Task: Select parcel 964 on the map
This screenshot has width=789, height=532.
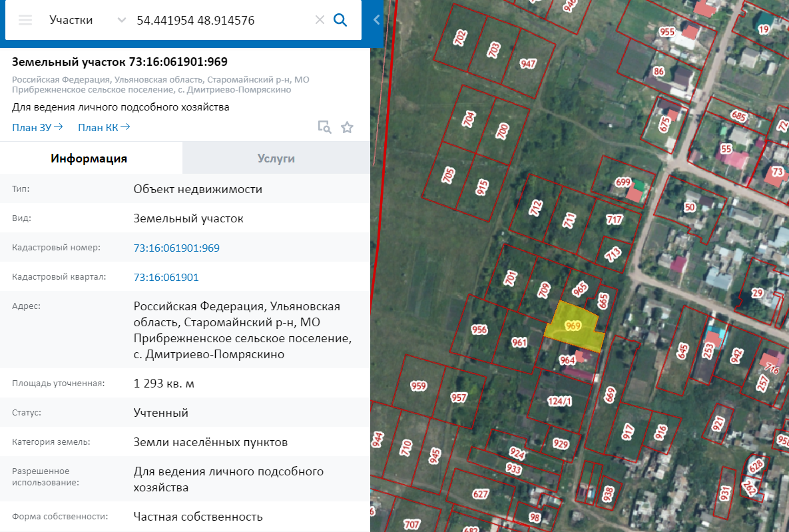Action: [567, 360]
